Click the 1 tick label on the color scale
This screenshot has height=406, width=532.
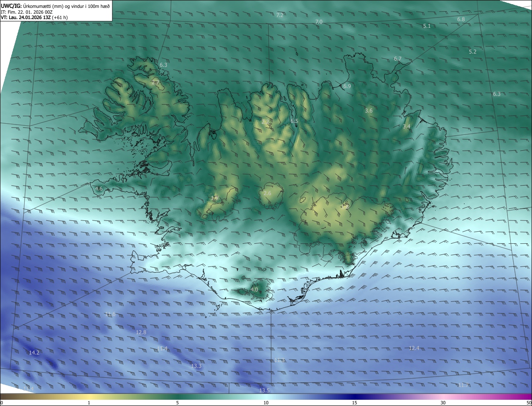pos(89,403)
